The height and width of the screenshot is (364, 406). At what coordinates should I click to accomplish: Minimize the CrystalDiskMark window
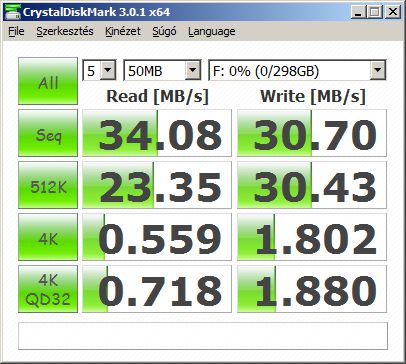(x=359, y=12)
